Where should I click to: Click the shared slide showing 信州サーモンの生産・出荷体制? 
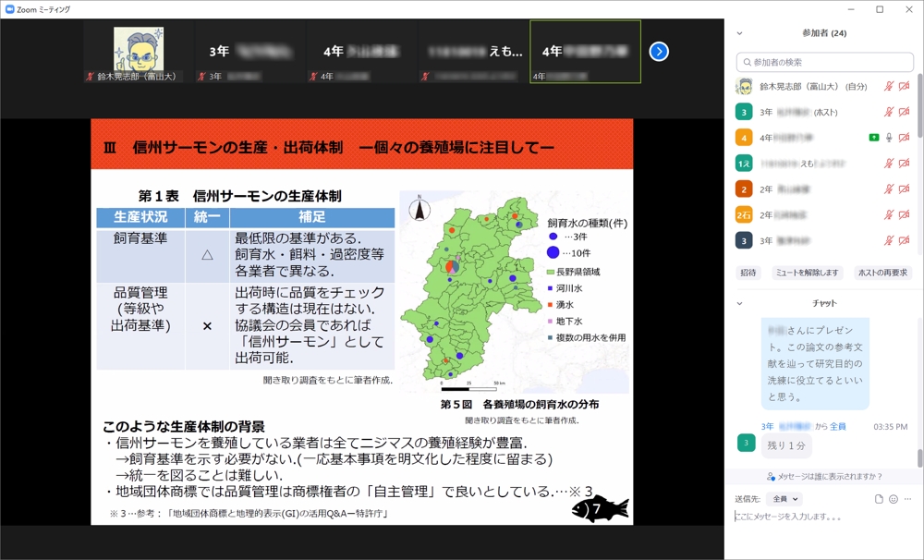click(362, 322)
